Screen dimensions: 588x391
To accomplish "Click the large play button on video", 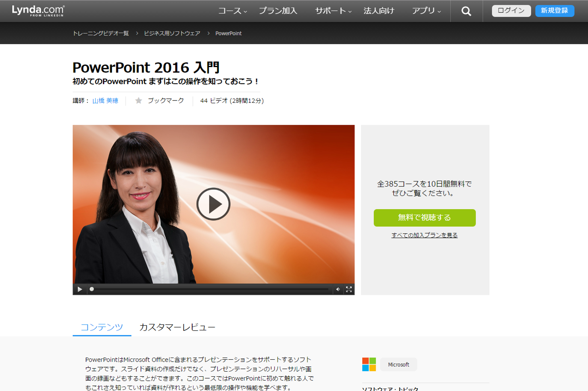I will pos(213,204).
